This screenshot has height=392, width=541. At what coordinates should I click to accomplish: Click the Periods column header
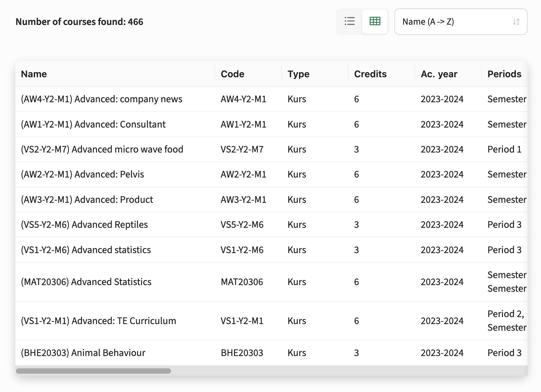coord(504,74)
